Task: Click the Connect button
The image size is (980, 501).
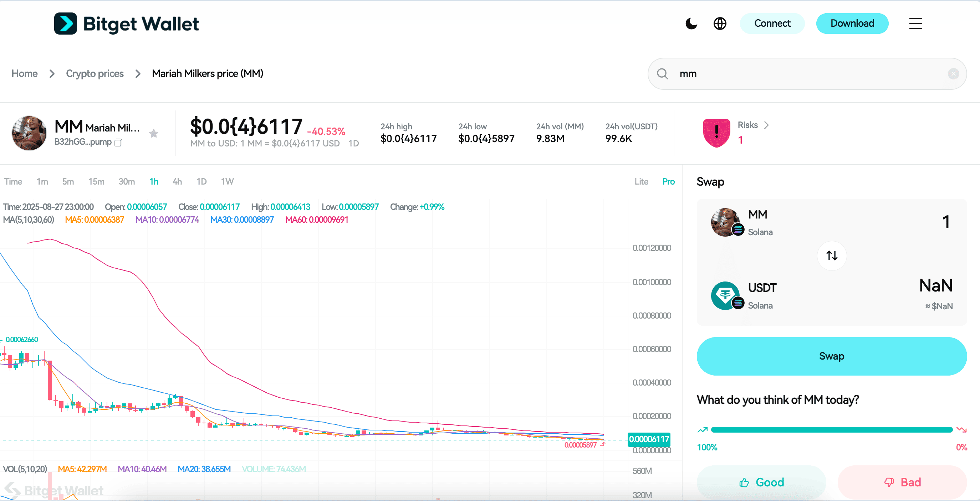Action: (772, 24)
